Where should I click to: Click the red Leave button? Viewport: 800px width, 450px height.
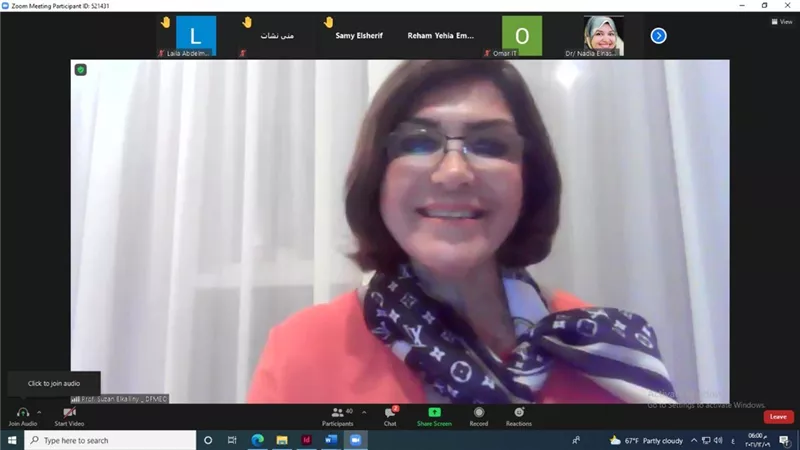(x=778, y=417)
